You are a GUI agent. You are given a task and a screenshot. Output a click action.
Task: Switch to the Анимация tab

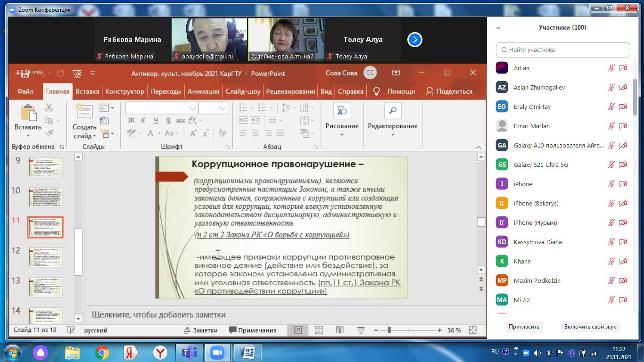coord(203,91)
